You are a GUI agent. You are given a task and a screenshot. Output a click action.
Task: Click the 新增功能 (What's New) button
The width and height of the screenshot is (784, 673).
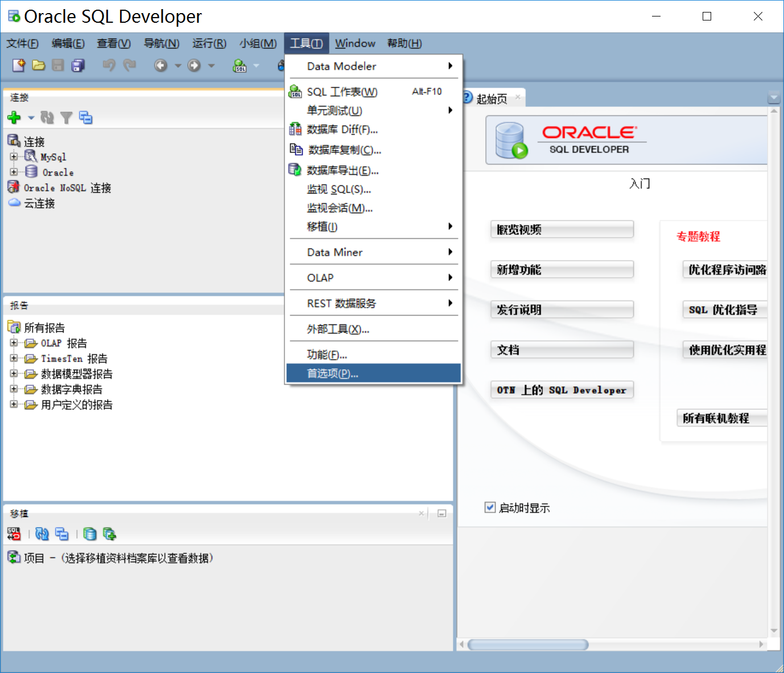click(562, 270)
